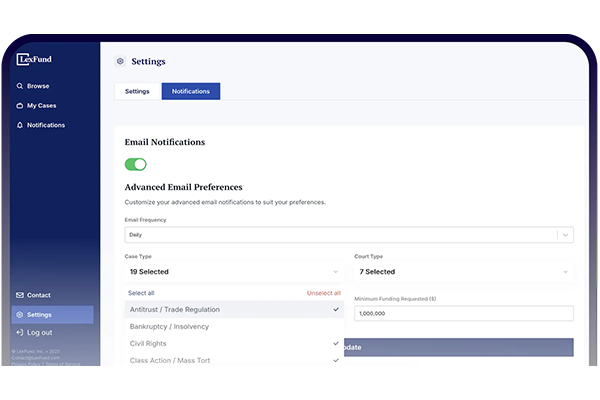Screen dimensions: 600x400
Task: Click the LexFund logo
Action: click(x=34, y=59)
